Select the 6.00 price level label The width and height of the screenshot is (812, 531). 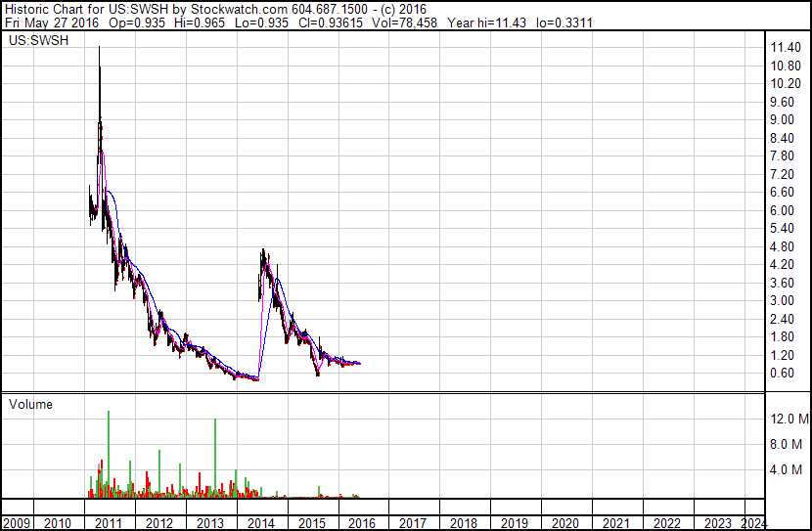[782, 210]
